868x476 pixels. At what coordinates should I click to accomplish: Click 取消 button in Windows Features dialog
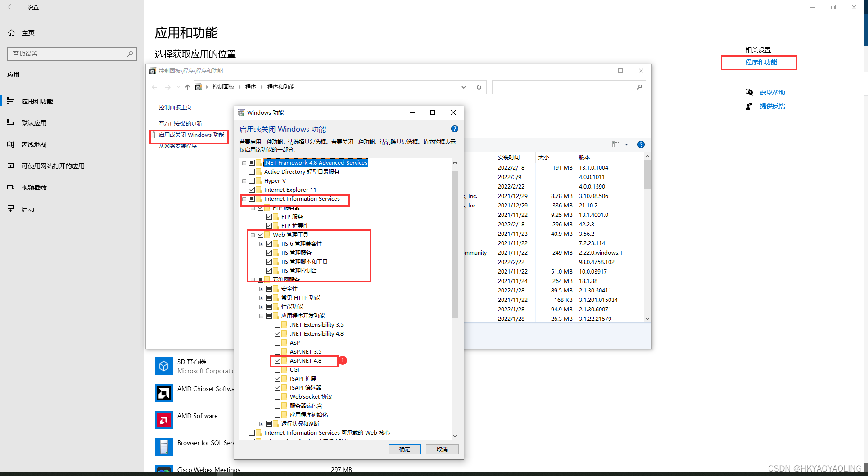click(442, 449)
